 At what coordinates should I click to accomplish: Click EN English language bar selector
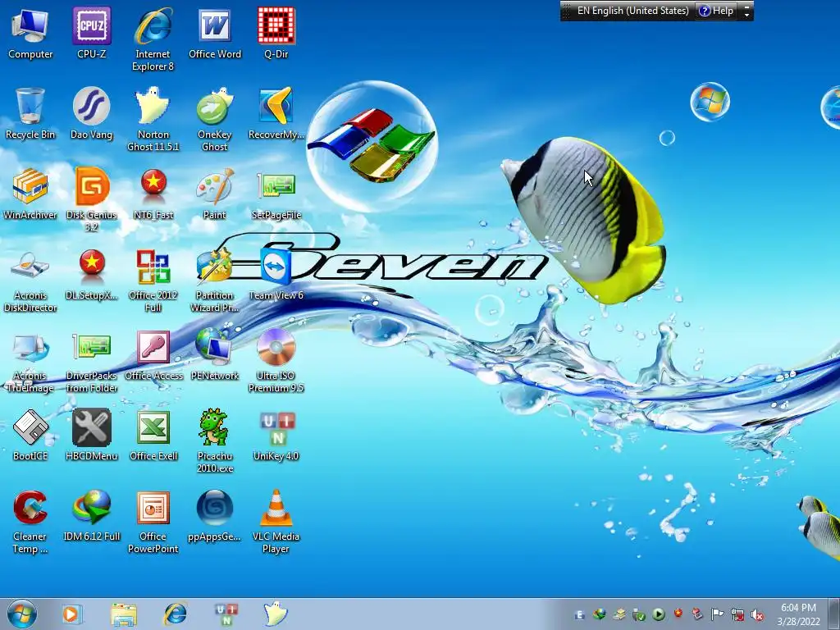click(632, 11)
